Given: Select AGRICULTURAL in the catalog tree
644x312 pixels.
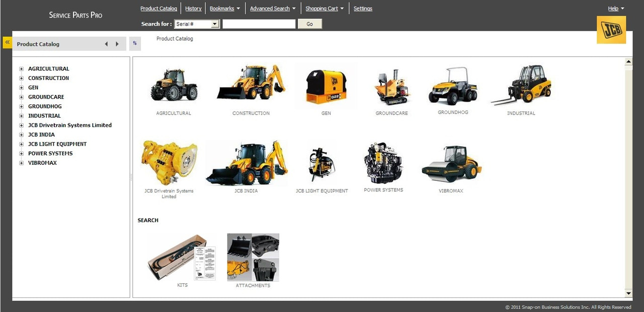Looking at the screenshot, I should point(49,69).
